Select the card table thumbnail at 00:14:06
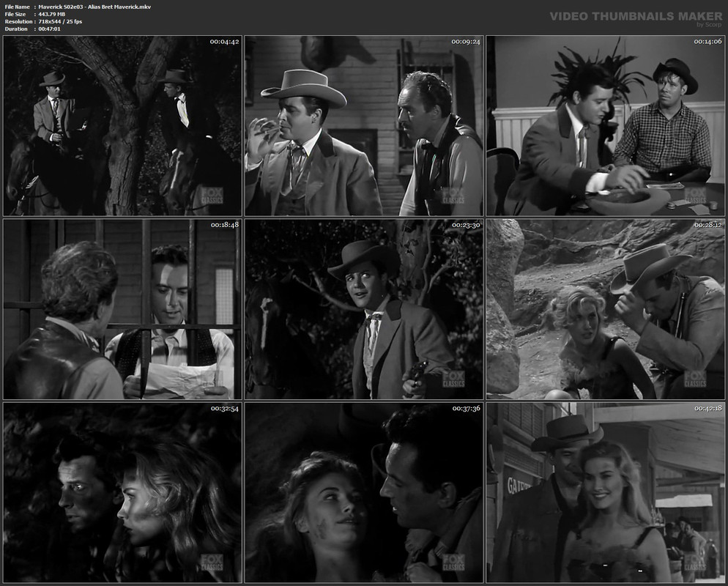728x586 pixels. pos(606,126)
